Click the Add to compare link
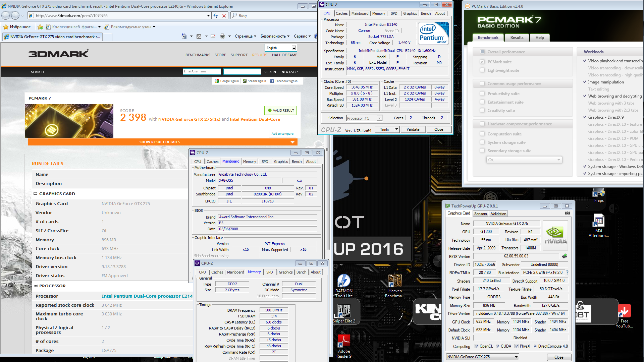The width and height of the screenshot is (644, 362). click(x=282, y=133)
